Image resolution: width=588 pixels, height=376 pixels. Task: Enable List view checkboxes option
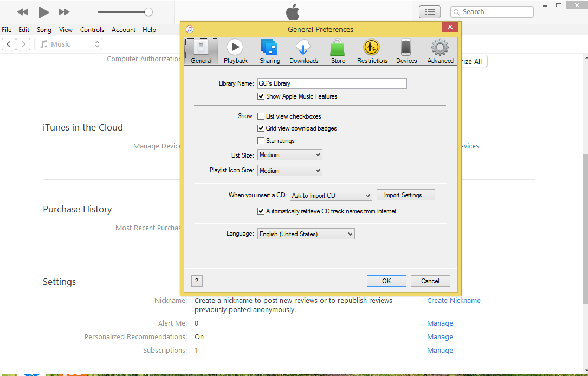[x=261, y=116]
